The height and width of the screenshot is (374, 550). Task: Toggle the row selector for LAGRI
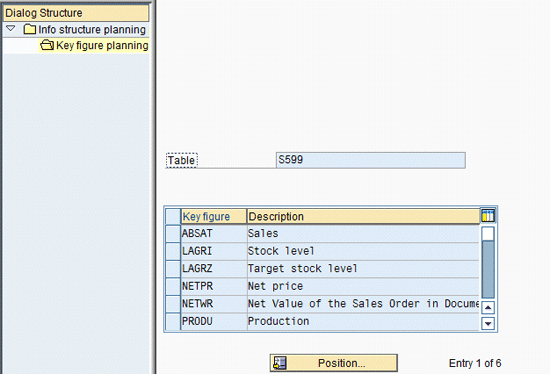173,251
